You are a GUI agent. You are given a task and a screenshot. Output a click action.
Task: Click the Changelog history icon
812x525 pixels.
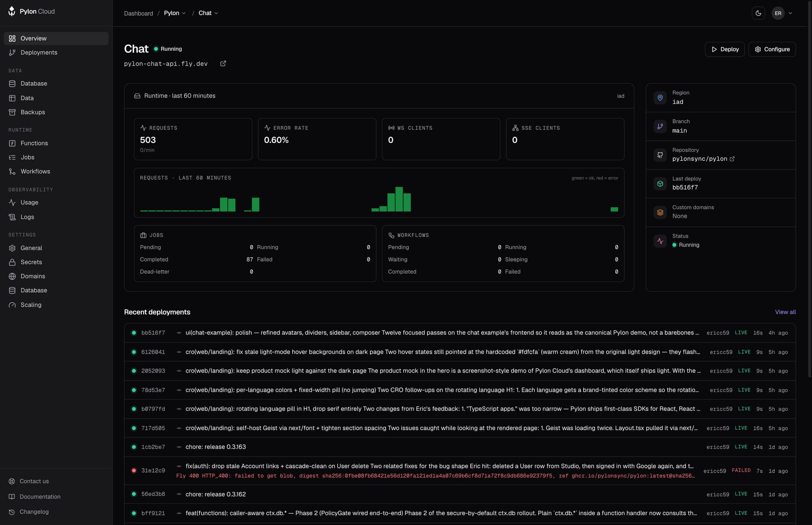(x=12, y=512)
